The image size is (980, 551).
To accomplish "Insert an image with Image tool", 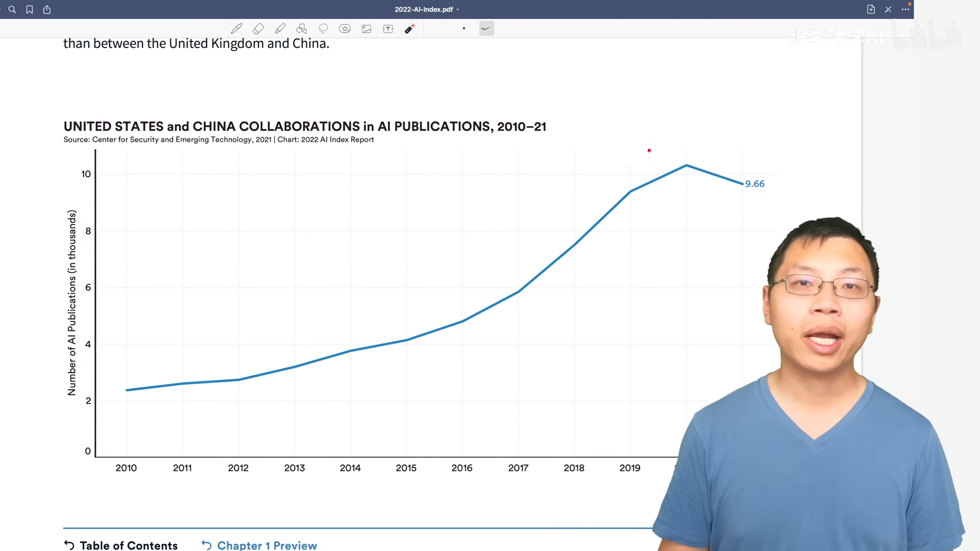I will point(366,29).
